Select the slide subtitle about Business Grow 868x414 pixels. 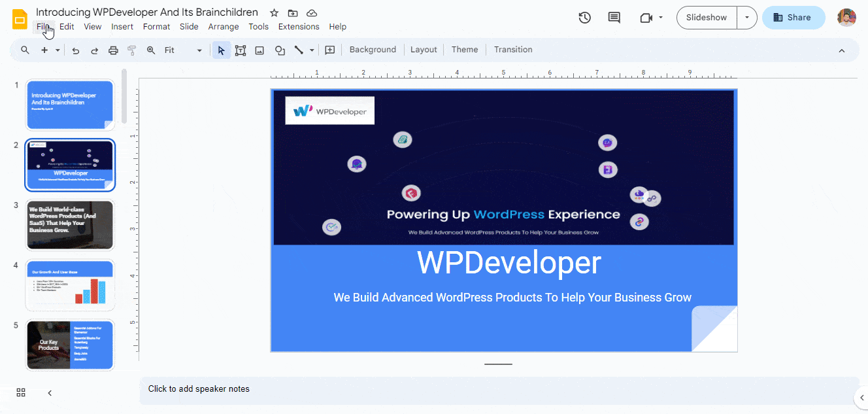point(512,298)
